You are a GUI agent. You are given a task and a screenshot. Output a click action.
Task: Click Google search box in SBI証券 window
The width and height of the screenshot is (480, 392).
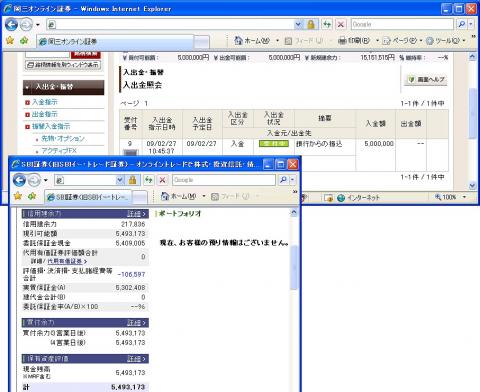224,180
